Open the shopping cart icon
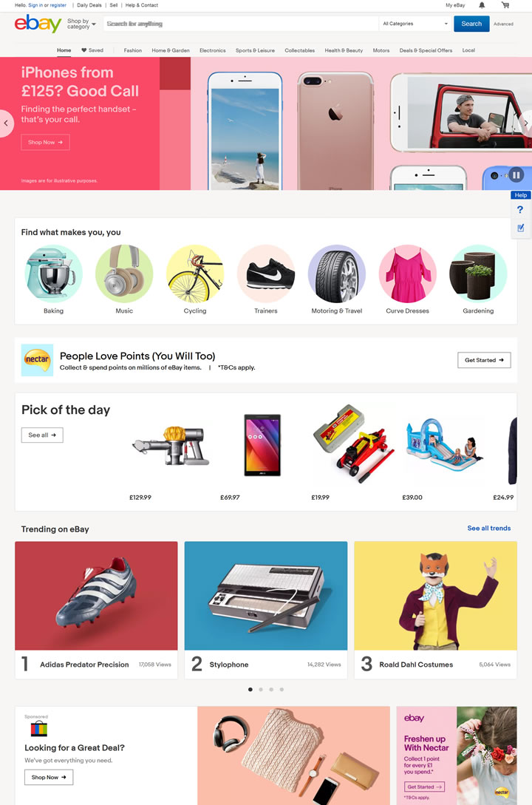Viewport: 532px width, 805px height. tap(505, 5)
